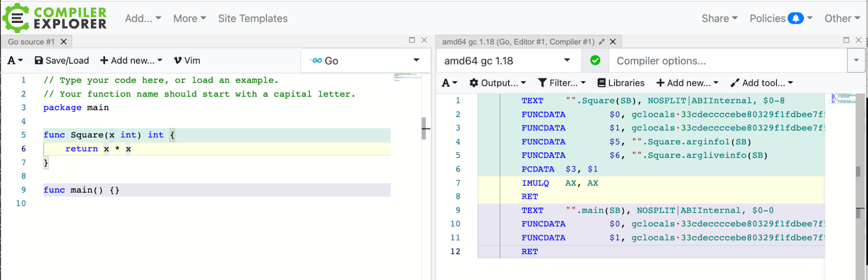Open Save/Load dialog with floppy icon
Screen dimensions: 868x280
61,60
